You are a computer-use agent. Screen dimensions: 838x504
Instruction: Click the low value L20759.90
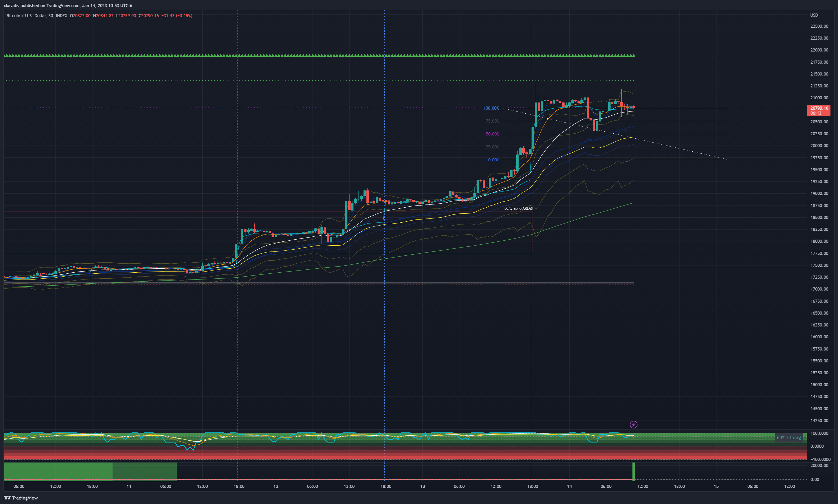(x=126, y=16)
